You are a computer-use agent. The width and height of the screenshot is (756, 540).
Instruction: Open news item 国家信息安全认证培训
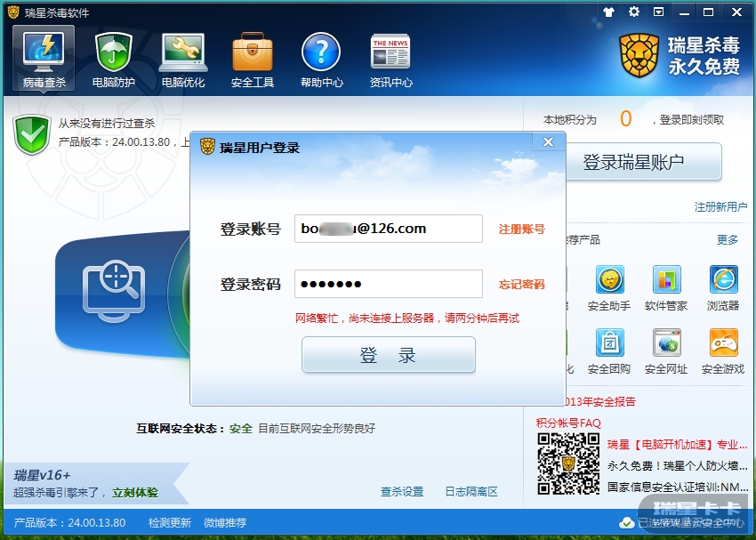click(x=678, y=487)
